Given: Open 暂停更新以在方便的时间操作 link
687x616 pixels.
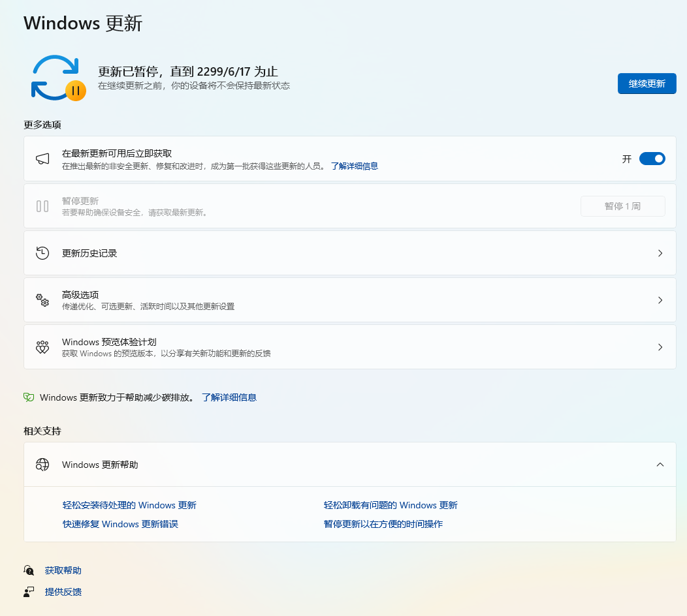Looking at the screenshot, I should tap(383, 524).
